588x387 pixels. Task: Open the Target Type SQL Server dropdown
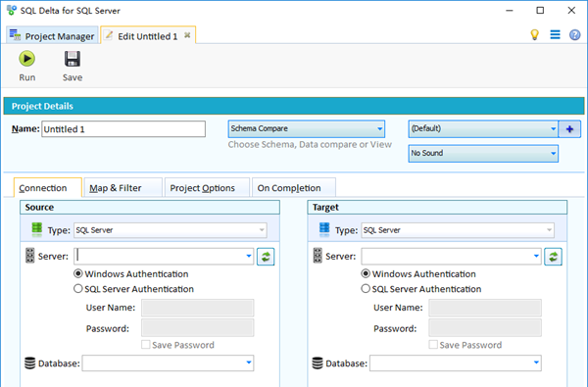[x=458, y=230]
